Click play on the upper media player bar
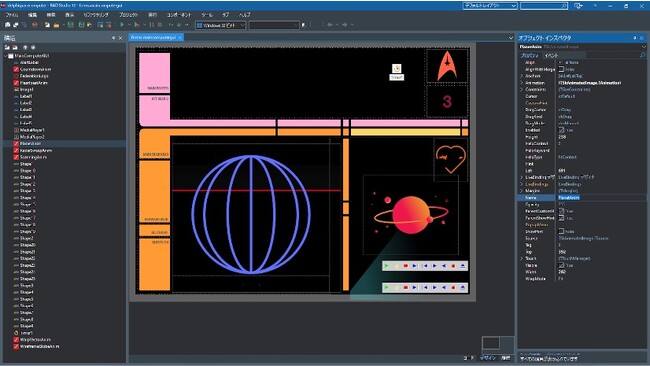Screen dimensions: 650x366 (x=387, y=266)
